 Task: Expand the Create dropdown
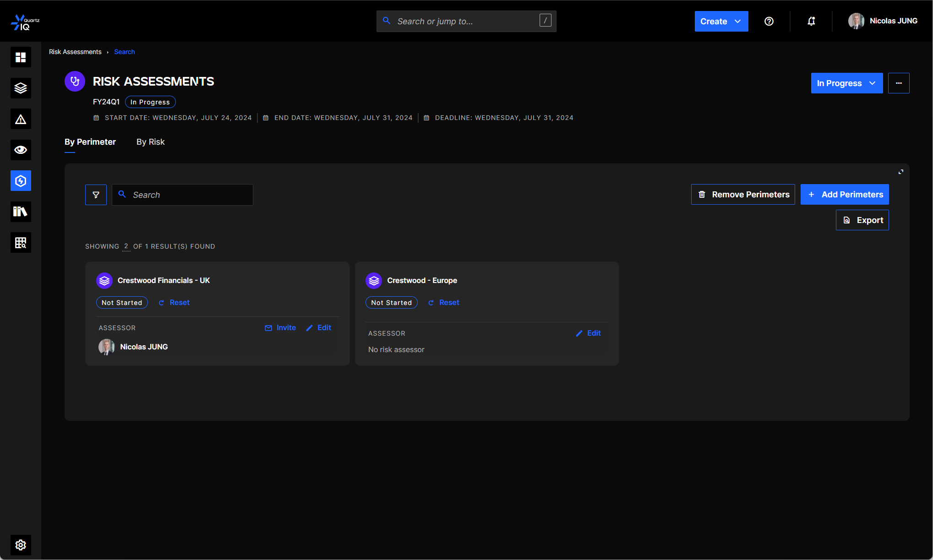coord(721,21)
